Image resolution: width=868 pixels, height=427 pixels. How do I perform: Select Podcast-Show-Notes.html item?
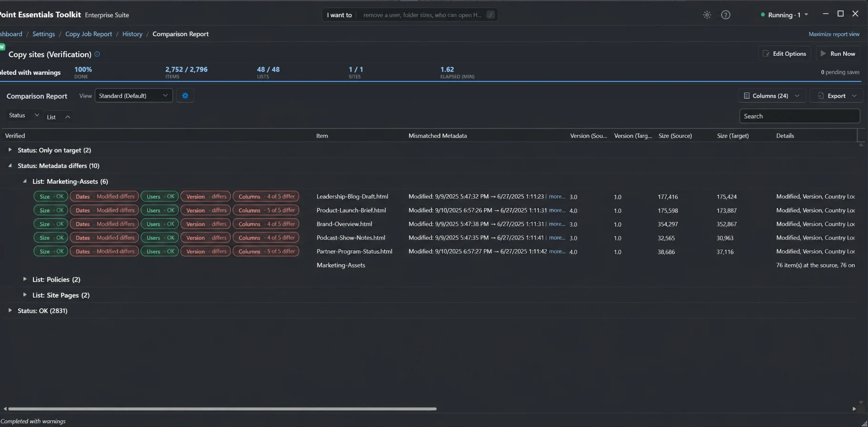tap(351, 238)
